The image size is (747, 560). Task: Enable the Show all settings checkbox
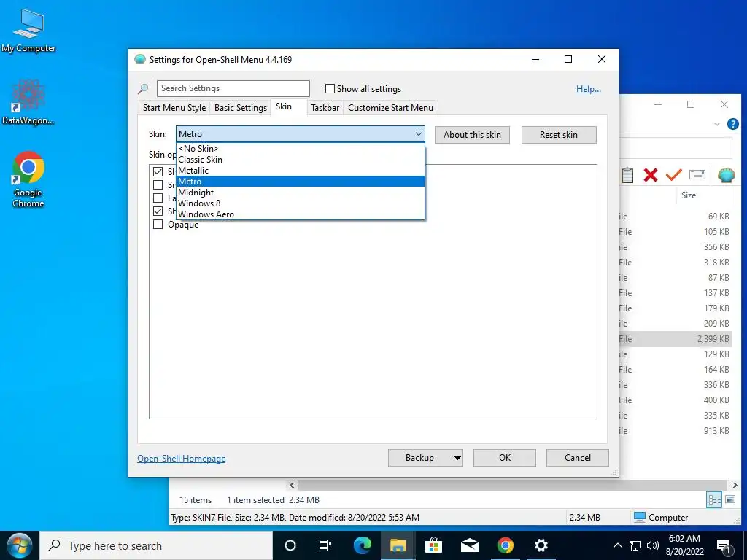pos(330,88)
